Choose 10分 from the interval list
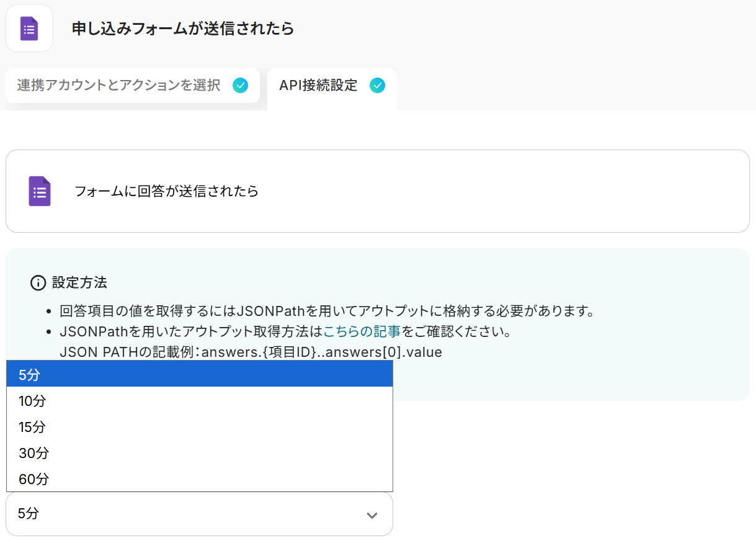756x543 pixels. coord(199,401)
